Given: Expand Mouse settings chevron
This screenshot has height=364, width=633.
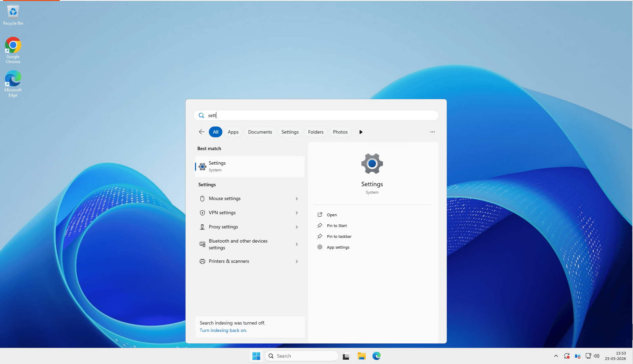Looking at the screenshot, I should point(297,199).
